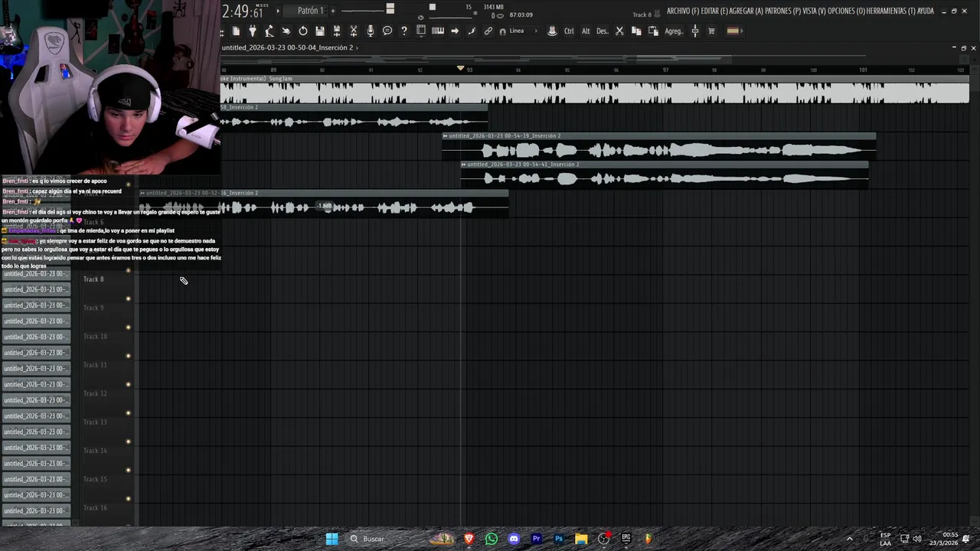Select the Karaoke Instrumental SongJam audio clip
The height and width of the screenshot is (551, 980).
[x=594, y=90]
